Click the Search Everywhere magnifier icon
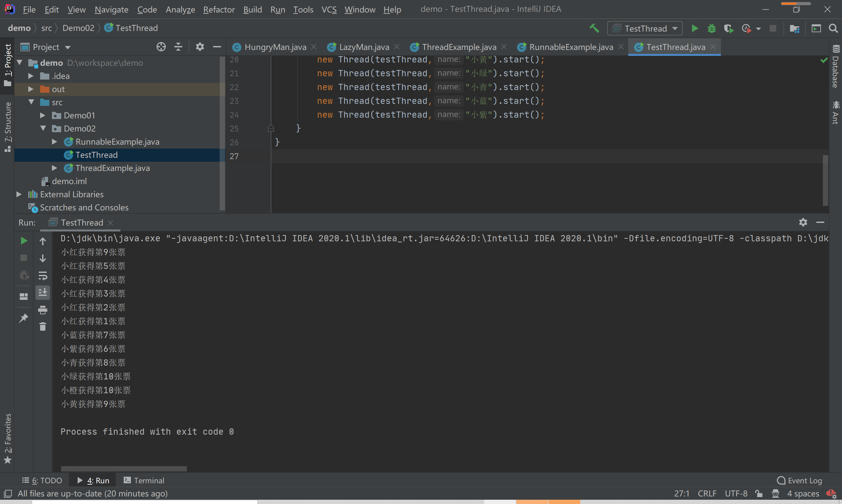The height and width of the screenshot is (504, 842). coord(833,28)
